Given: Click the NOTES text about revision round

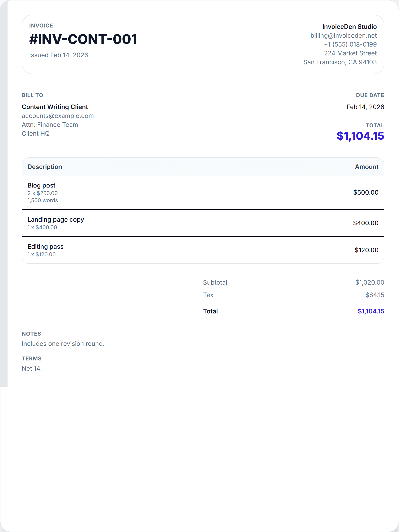Looking at the screenshot, I should click(x=63, y=343).
